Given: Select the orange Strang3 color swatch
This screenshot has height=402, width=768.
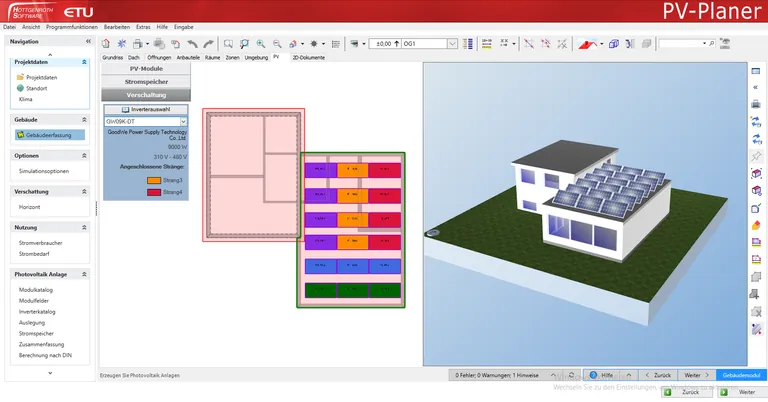Looking at the screenshot, I should click(153, 180).
